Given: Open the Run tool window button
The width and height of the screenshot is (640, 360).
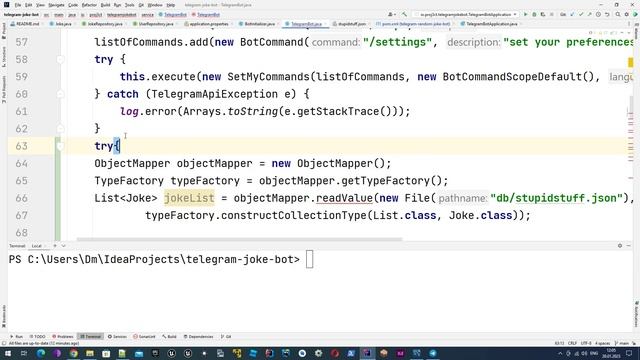Looking at the screenshot, I should (x=16, y=337).
